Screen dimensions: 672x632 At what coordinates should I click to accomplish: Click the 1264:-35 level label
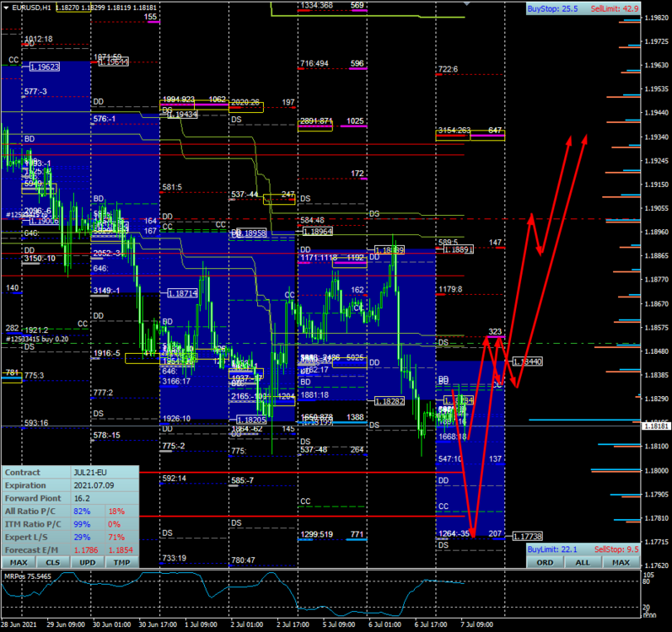click(x=454, y=533)
